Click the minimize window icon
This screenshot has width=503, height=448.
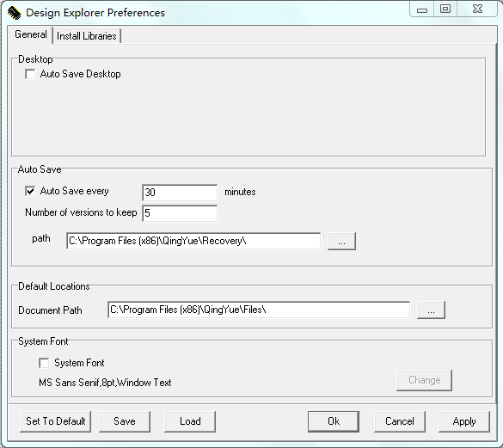(x=422, y=9)
